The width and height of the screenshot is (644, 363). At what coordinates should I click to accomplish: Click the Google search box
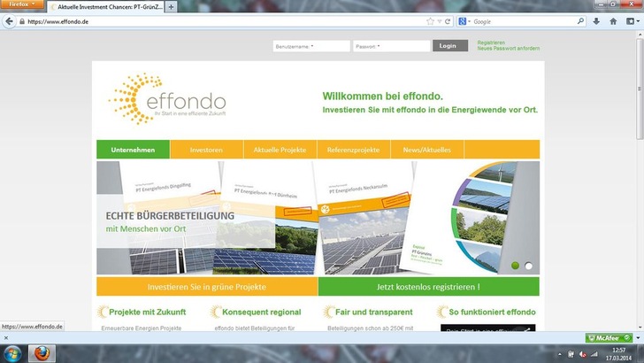tap(524, 21)
